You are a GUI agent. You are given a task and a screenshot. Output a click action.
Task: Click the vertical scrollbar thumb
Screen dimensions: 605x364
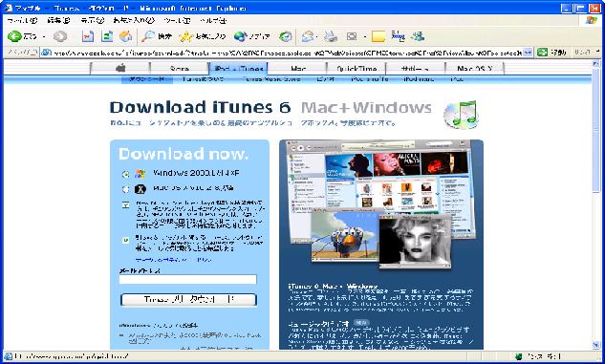click(596, 130)
